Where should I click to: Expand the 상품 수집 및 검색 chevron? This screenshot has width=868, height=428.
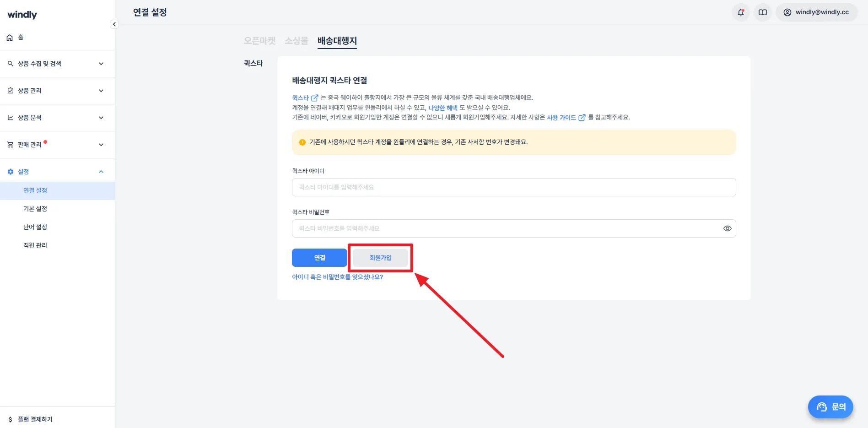(101, 64)
